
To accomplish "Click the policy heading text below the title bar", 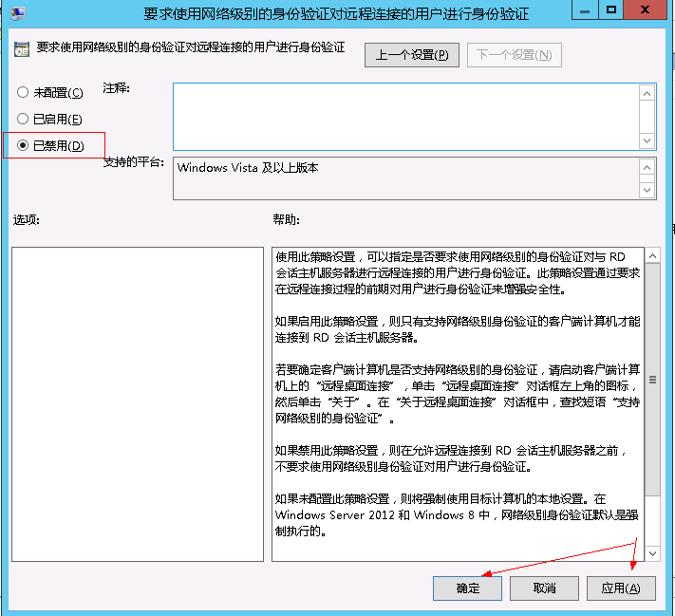I will pyautogui.click(x=190, y=47).
